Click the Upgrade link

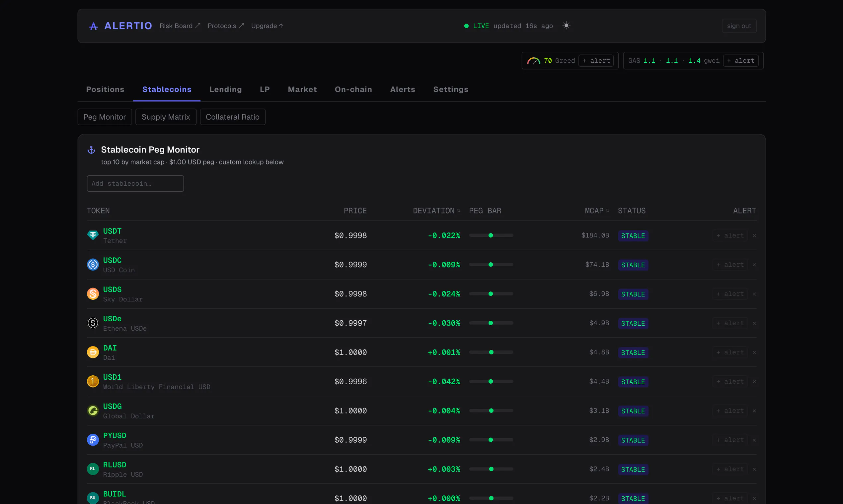267,26
